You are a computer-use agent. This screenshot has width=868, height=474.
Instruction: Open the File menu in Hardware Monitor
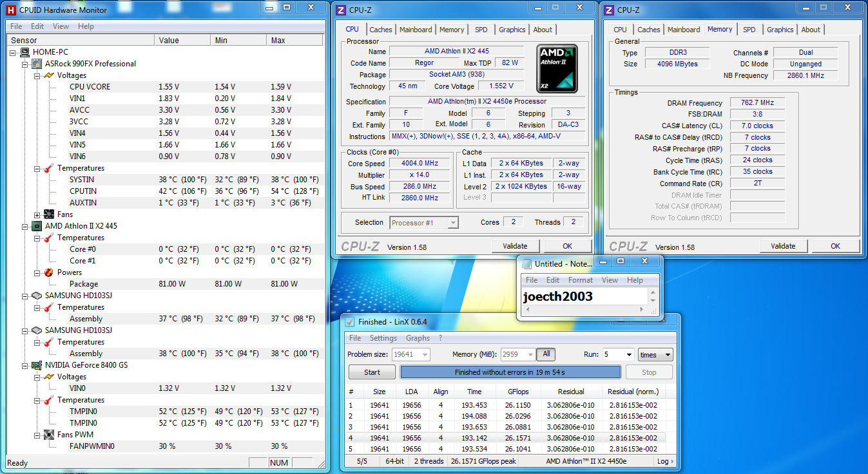[x=16, y=26]
